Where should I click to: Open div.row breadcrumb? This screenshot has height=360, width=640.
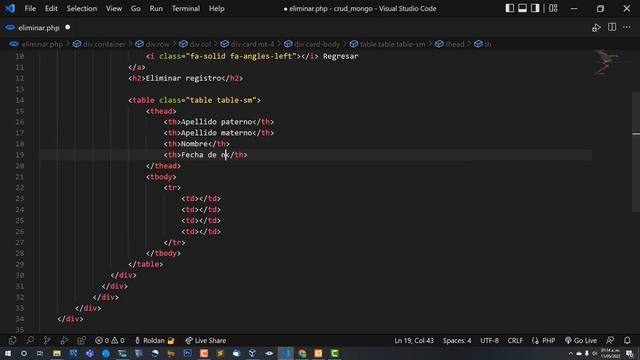(x=158, y=44)
